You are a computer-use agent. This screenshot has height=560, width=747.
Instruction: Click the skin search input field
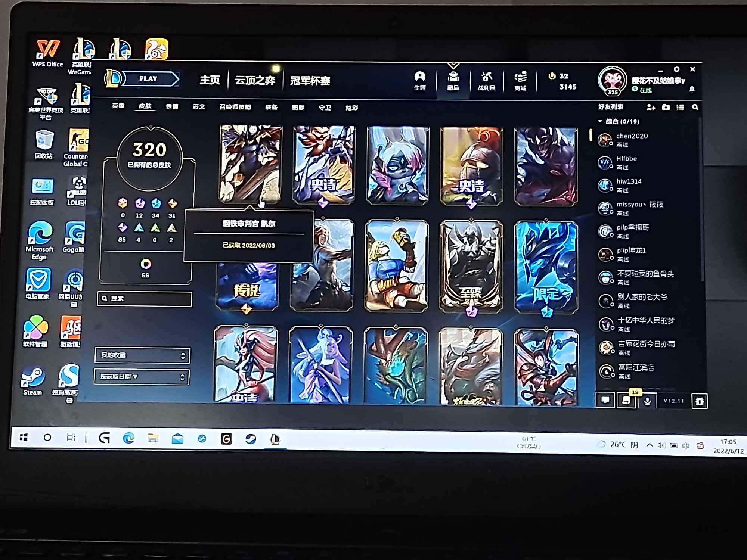[x=145, y=299]
